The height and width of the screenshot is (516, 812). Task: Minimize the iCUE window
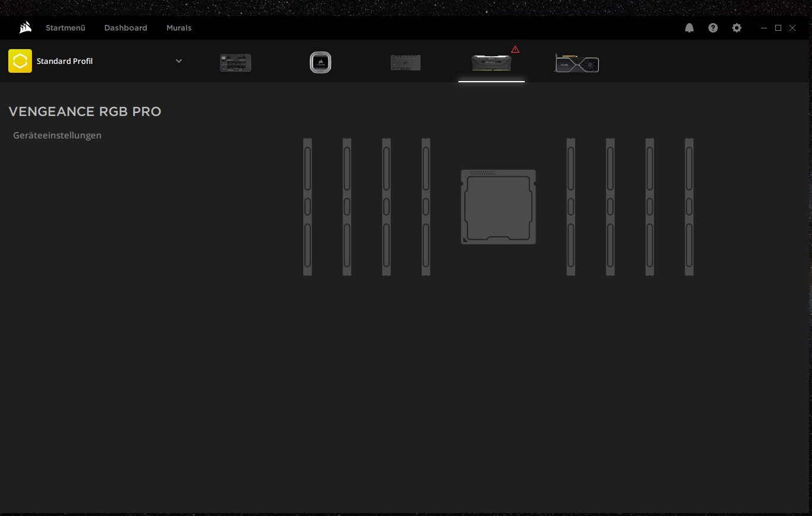click(764, 28)
